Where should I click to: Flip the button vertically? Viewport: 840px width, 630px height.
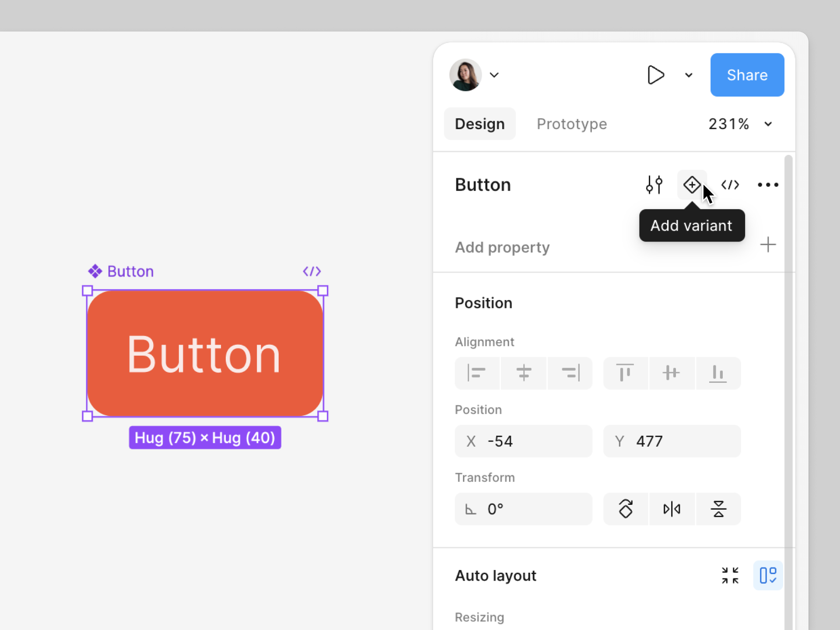click(718, 509)
